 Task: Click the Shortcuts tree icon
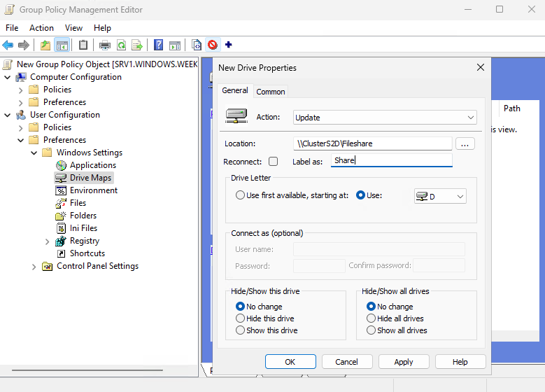click(61, 253)
